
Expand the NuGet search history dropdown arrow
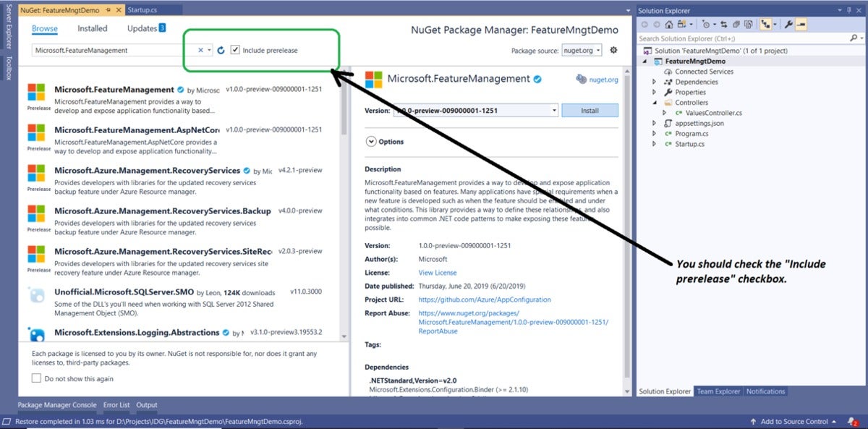point(209,51)
